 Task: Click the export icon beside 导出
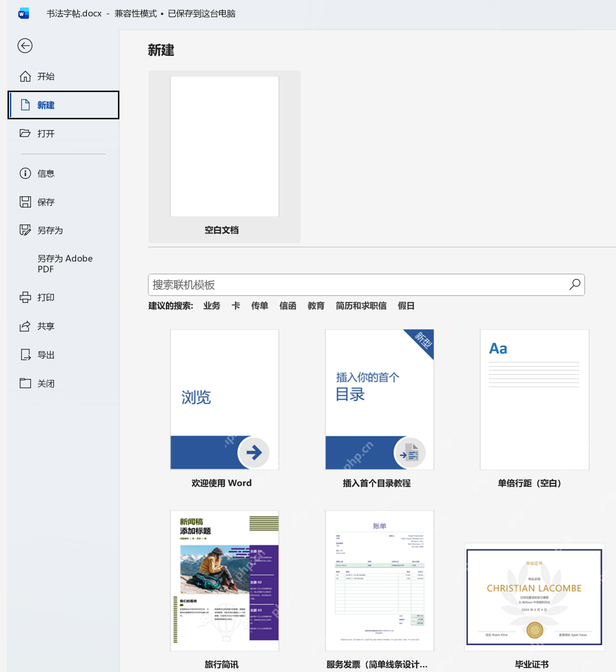25,355
